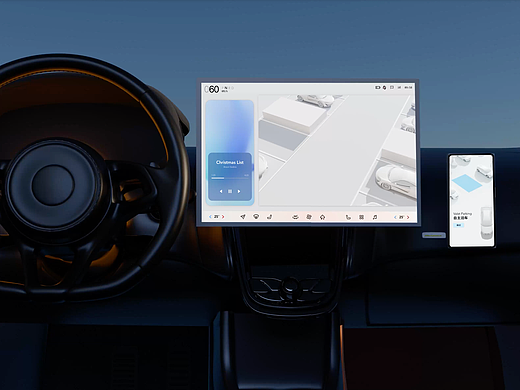Viewport: 520px width, 390px height.
Task: Open climate fan icon in dock
Action: 309,217
